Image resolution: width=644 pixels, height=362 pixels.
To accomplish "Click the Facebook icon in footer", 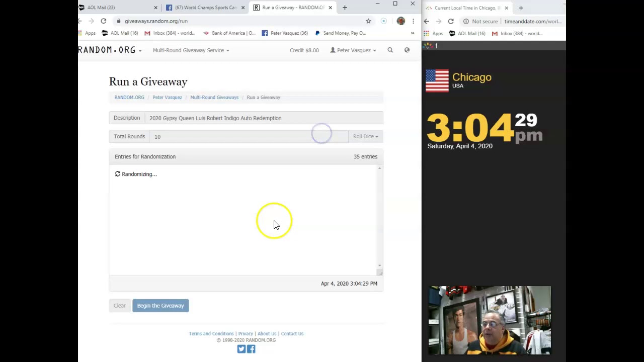I will click(x=251, y=349).
